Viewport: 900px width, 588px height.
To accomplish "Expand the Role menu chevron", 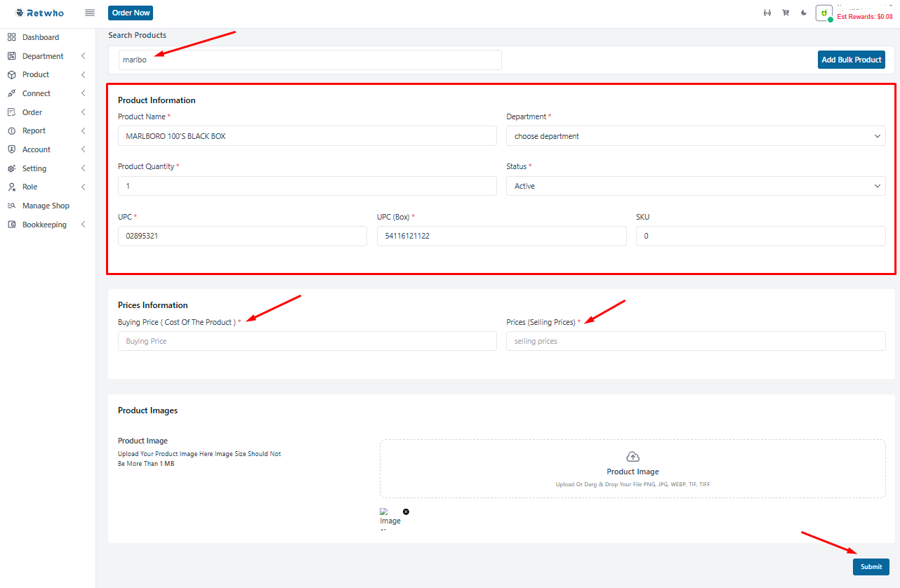I will (x=83, y=187).
